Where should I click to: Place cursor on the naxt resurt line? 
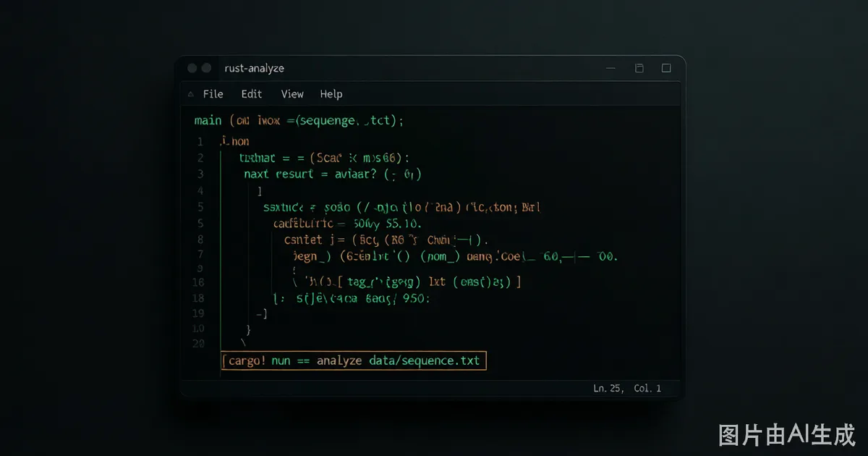pos(333,174)
